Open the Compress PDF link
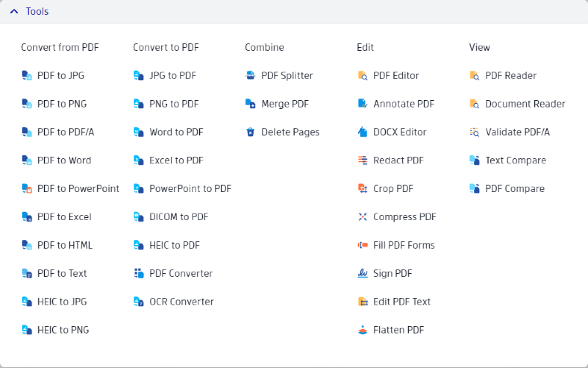The height and width of the screenshot is (368, 588). (405, 217)
